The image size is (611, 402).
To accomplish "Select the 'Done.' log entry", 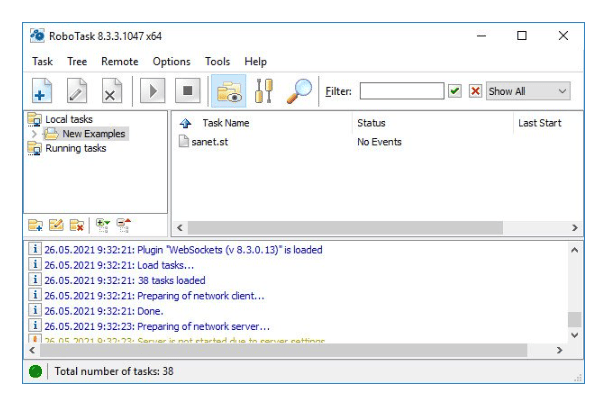I will pyautogui.click(x=104, y=311).
